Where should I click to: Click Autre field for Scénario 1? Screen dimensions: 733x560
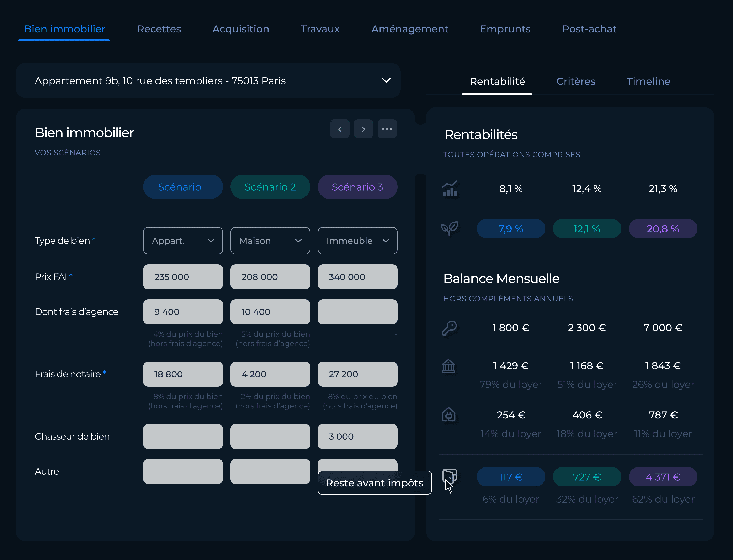pyautogui.click(x=183, y=472)
